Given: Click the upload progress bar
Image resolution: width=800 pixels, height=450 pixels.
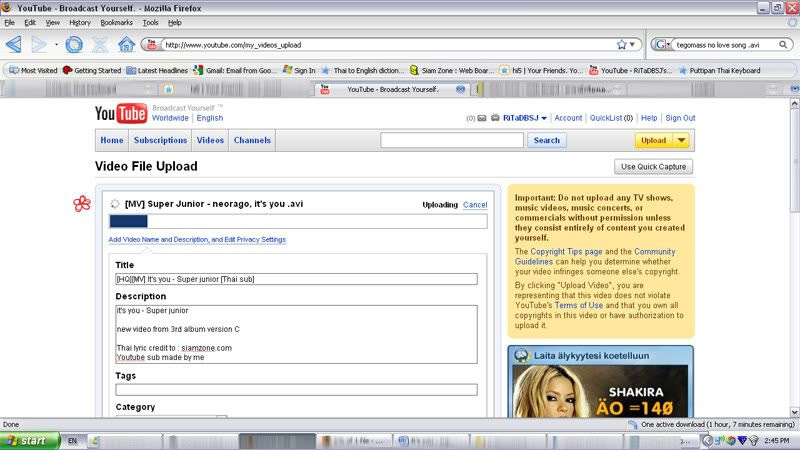Looking at the screenshot, I should [x=298, y=221].
